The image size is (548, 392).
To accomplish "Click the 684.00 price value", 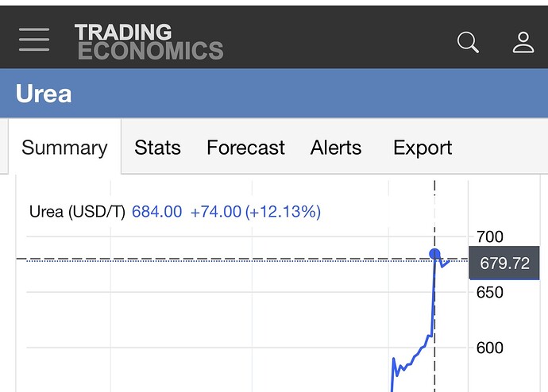I will pyautogui.click(x=156, y=212).
